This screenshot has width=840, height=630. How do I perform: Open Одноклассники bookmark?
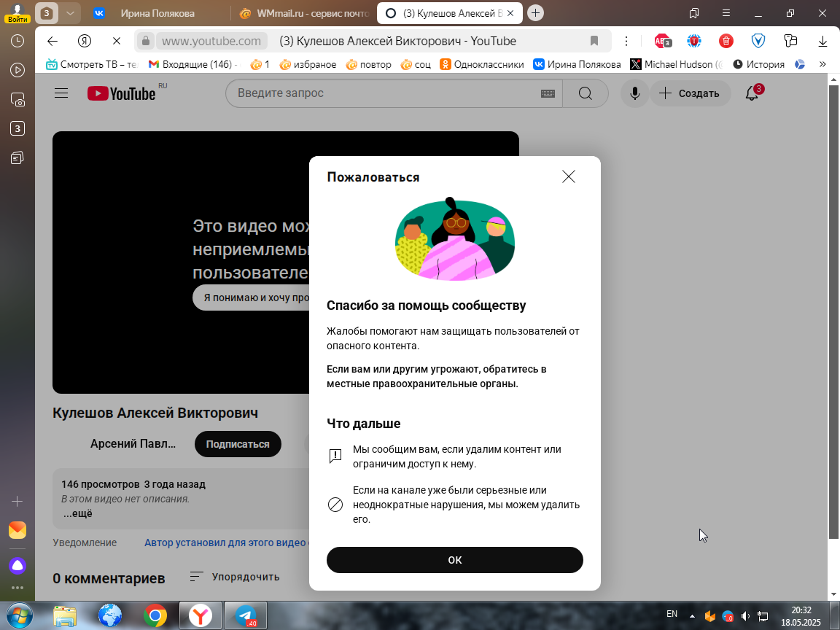pos(481,64)
